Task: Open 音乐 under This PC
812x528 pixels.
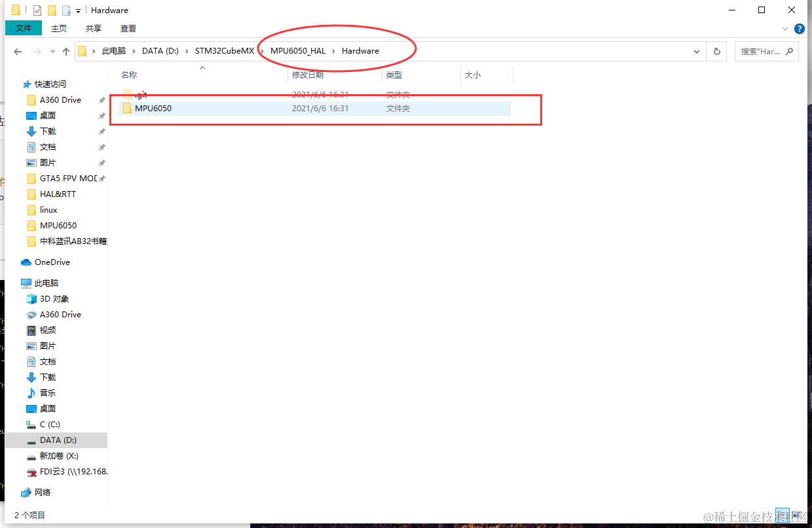Action: [47, 393]
